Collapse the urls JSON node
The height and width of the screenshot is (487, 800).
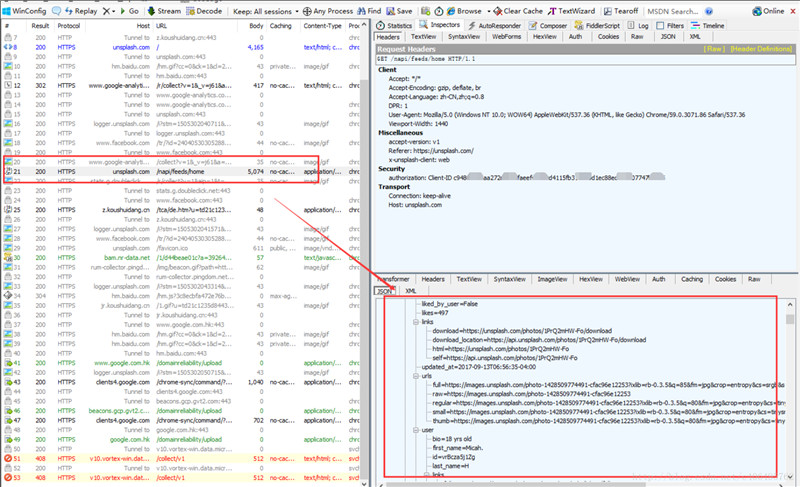coord(416,376)
